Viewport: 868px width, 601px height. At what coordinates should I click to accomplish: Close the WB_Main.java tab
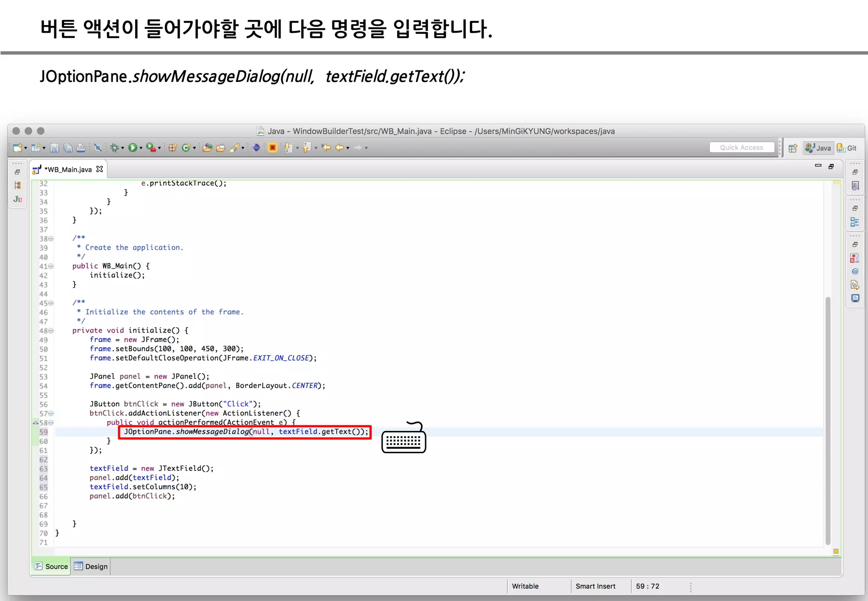point(100,169)
